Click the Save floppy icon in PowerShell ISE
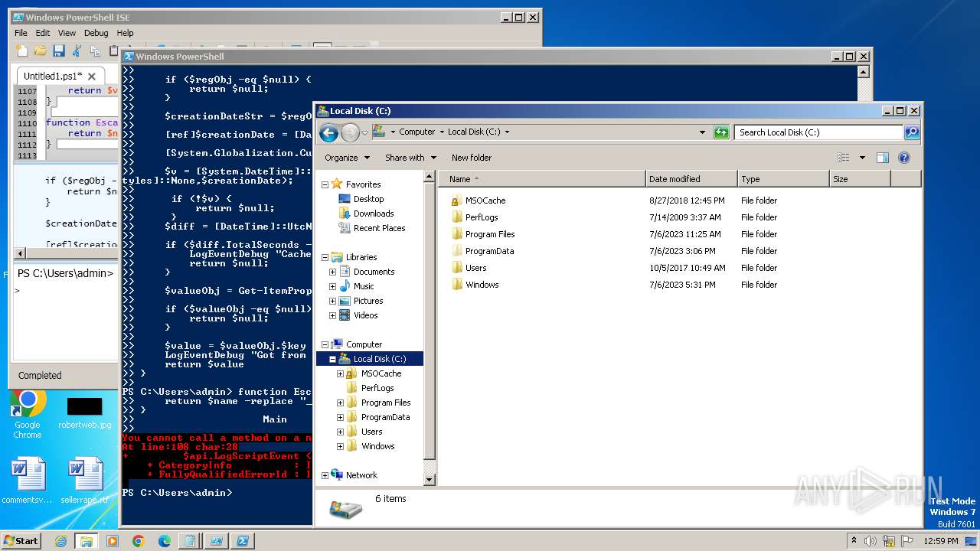 (58, 51)
